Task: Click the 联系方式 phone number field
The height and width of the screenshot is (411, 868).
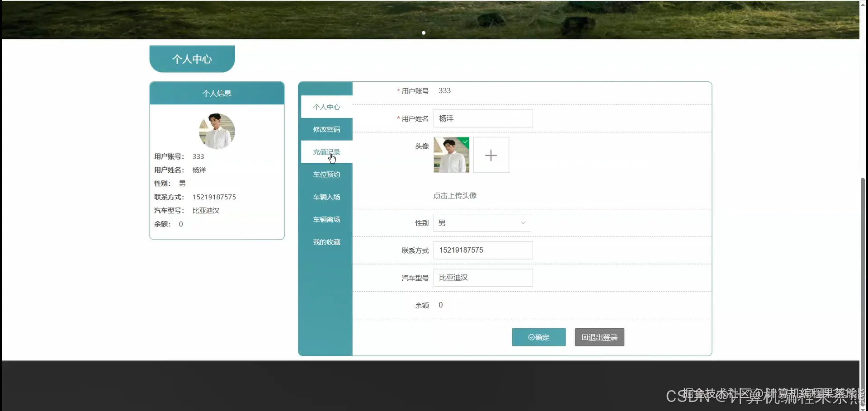Action: click(483, 250)
